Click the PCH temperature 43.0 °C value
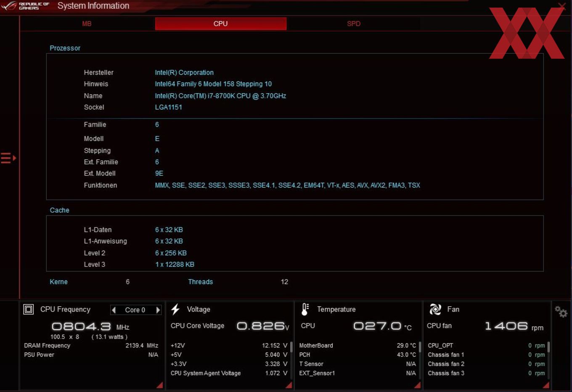The height and width of the screenshot is (392, 572). (406, 355)
